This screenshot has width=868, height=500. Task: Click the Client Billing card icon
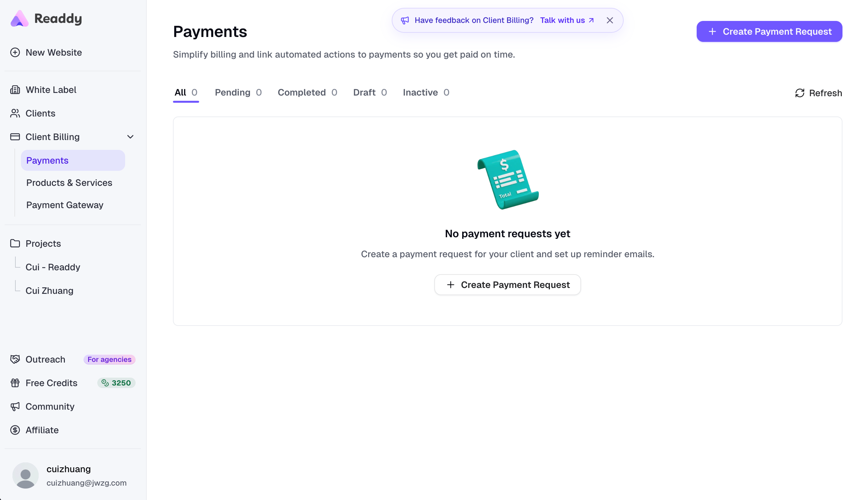(x=15, y=137)
